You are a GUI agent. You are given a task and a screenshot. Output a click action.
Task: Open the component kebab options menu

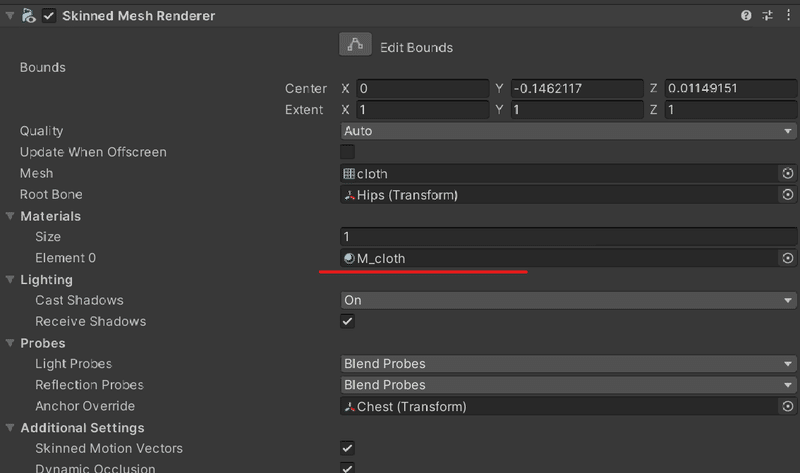[x=788, y=16]
